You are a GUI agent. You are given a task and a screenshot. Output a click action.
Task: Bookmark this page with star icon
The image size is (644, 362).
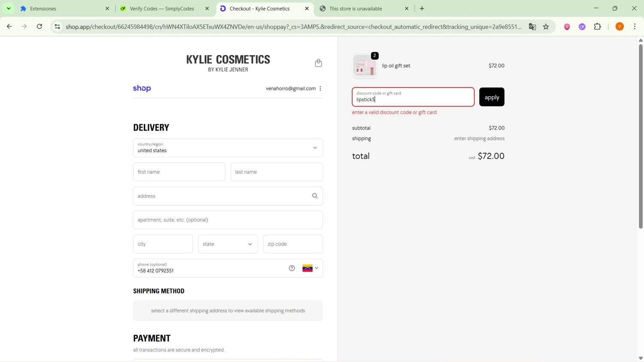(546, 27)
